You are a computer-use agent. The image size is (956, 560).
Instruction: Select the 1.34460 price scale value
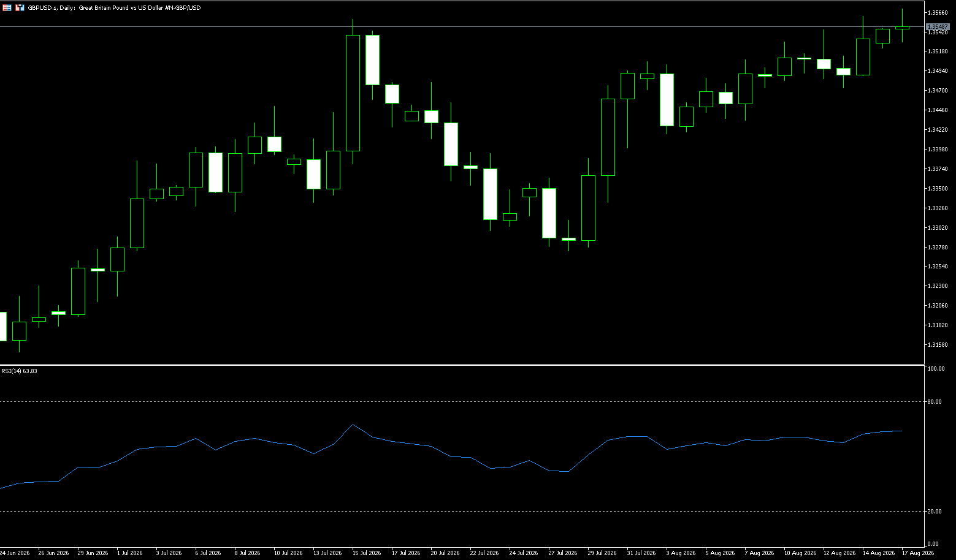(938, 110)
